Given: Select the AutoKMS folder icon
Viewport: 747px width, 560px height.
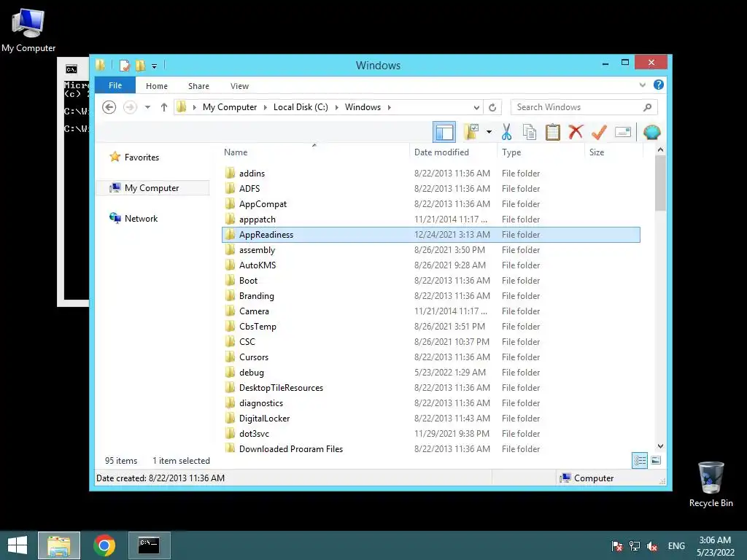Looking at the screenshot, I should coord(230,265).
